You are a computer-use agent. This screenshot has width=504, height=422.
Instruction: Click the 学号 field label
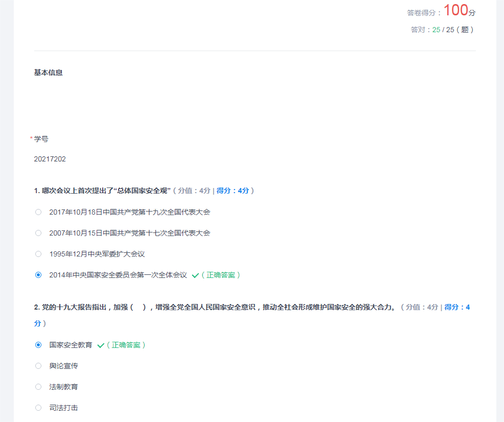[41, 139]
